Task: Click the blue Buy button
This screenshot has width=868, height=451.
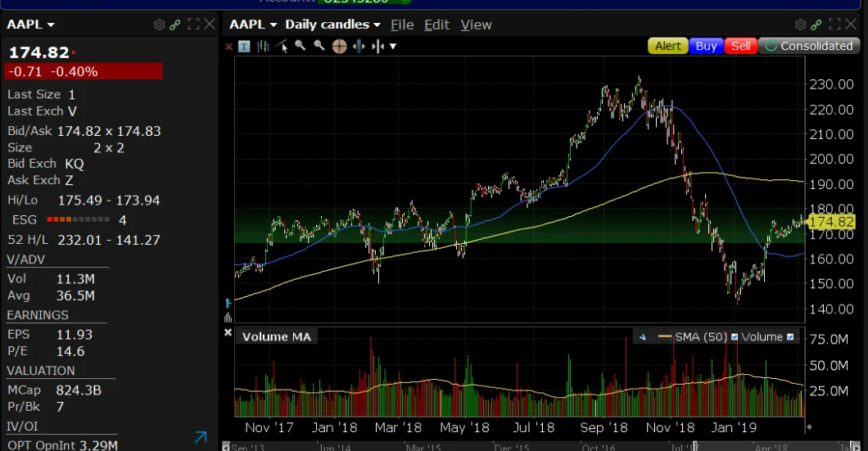Action: coord(707,46)
